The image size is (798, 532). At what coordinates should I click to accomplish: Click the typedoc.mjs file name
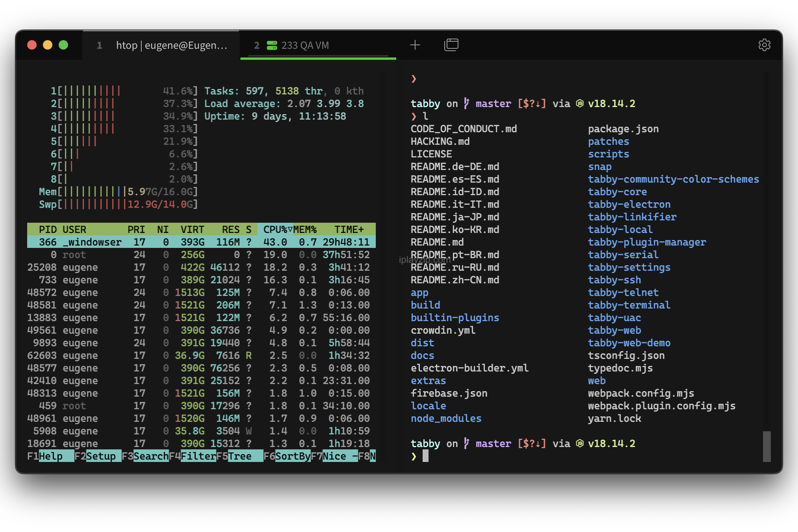620,368
